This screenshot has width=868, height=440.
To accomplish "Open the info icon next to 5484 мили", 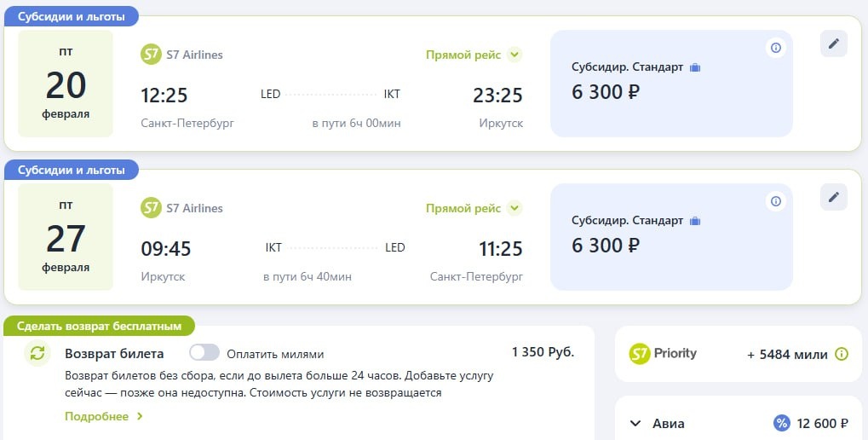I will pos(842,354).
